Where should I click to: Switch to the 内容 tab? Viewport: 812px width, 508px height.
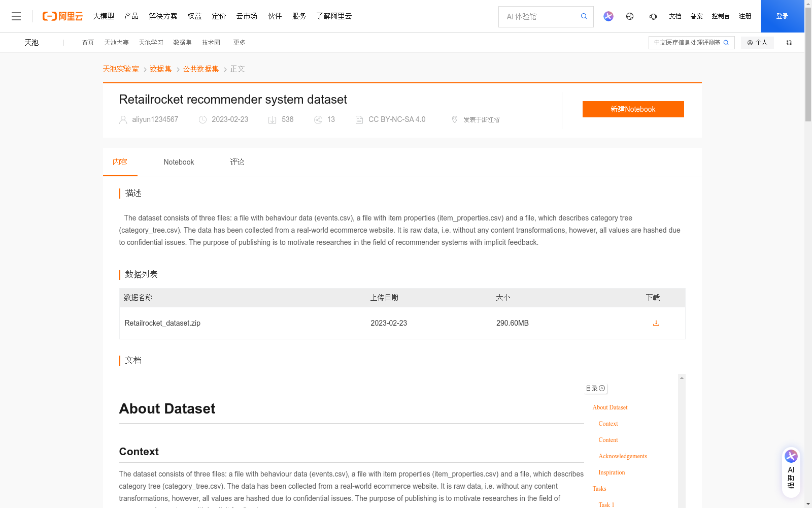(120, 162)
